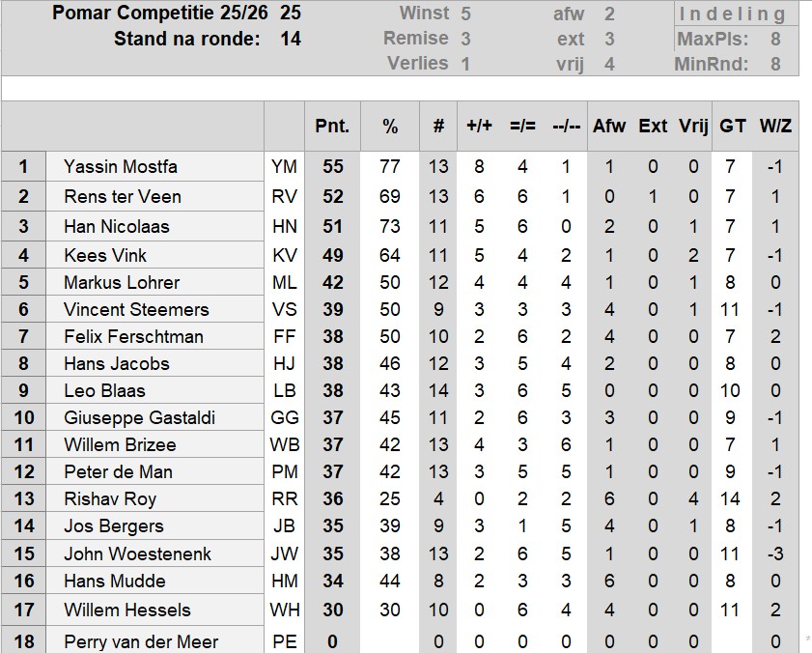Select rank number 17 cell
The height and width of the screenshot is (653, 812).
24,610
